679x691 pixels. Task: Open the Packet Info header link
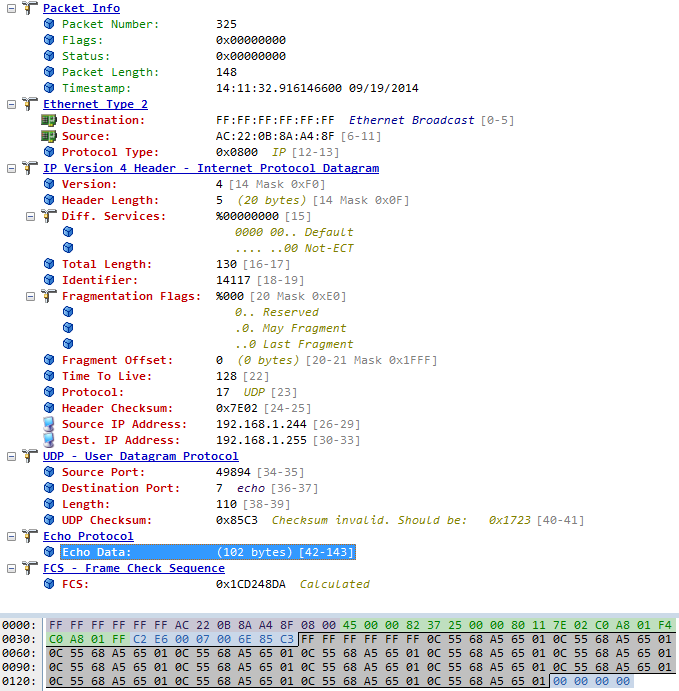tap(82, 8)
